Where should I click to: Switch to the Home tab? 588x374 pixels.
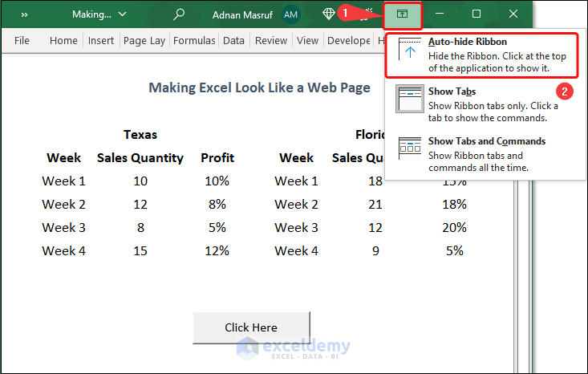(63, 40)
